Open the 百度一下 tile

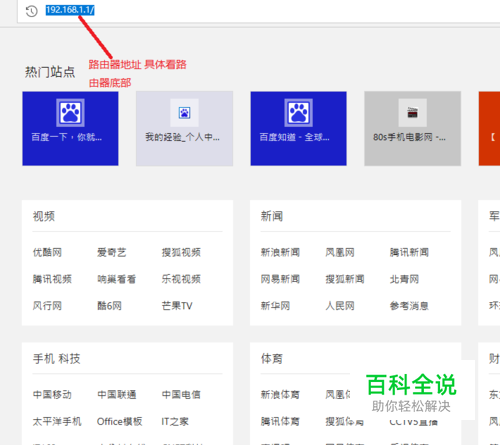70,128
